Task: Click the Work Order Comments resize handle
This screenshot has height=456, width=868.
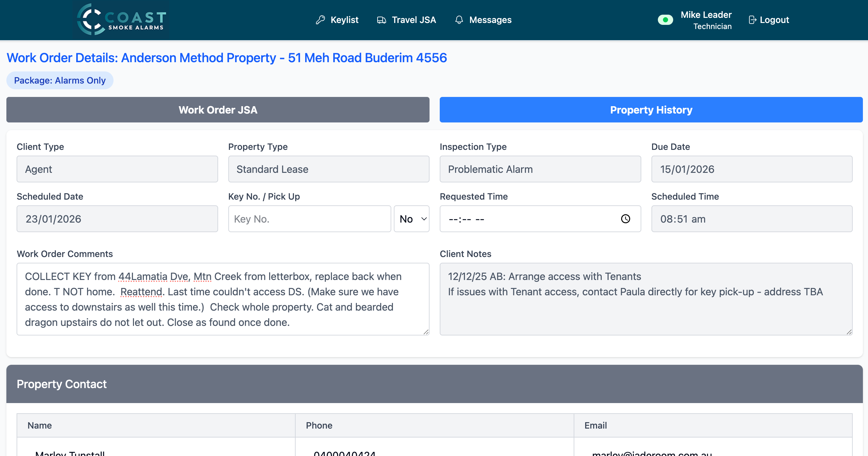Action: [x=426, y=332]
